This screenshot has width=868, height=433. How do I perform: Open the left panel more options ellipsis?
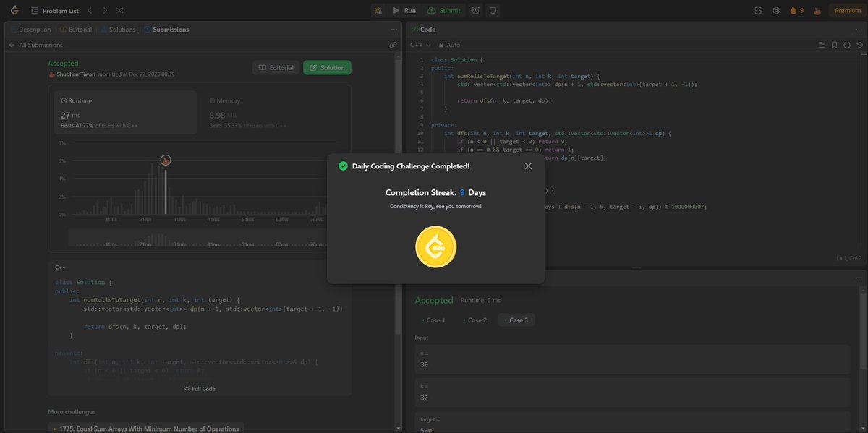393,30
